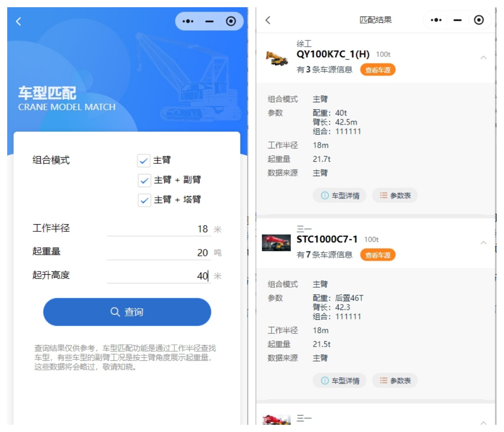
Task: Open 车型详情 for STC1000C7-1
Action: pos(339,381)
